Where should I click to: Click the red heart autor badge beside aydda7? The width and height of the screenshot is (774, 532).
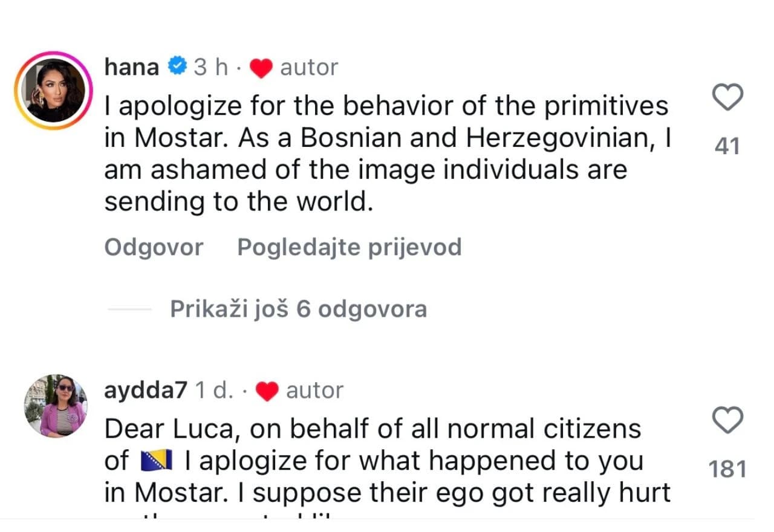click(x=267, y=390)
